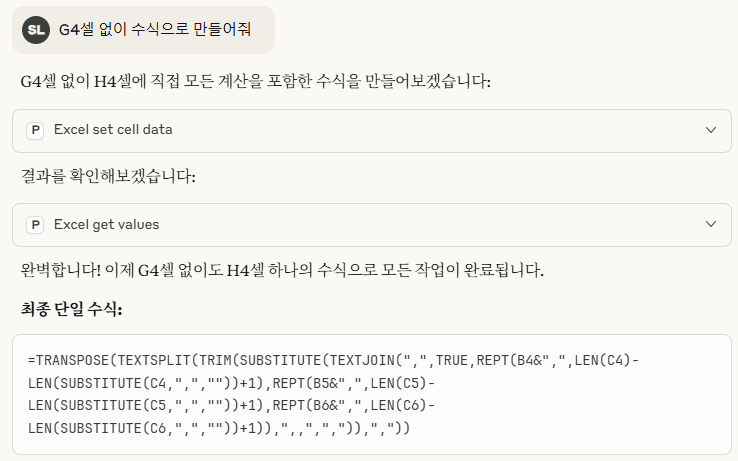
Task: Expand the Excel get values chevron
Action: tap(711, 224)
